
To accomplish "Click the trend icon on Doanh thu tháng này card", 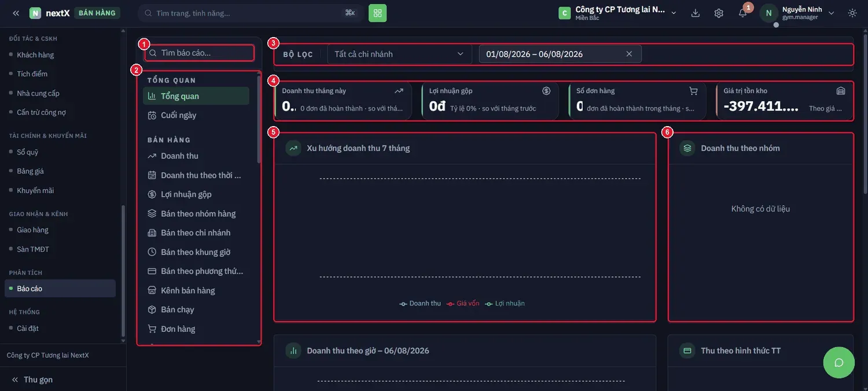I will (x=399, y=91).
